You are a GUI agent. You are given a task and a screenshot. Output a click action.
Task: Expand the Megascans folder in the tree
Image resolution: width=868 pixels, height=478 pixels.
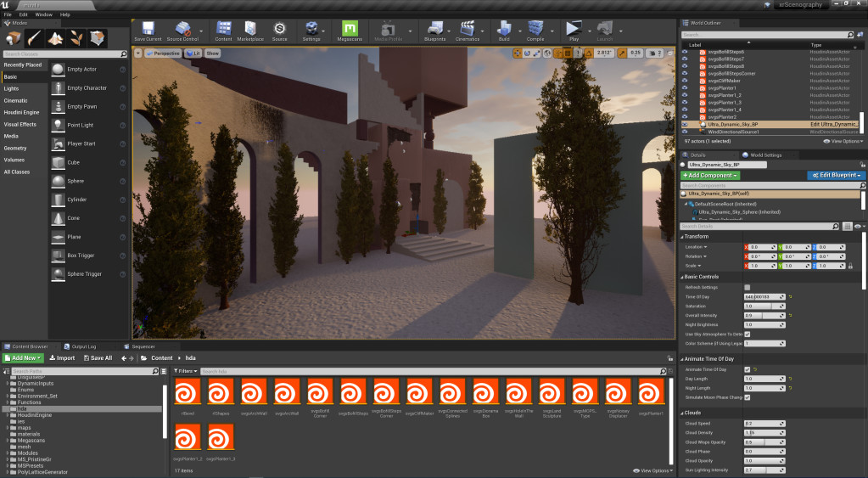coord(8,440)
